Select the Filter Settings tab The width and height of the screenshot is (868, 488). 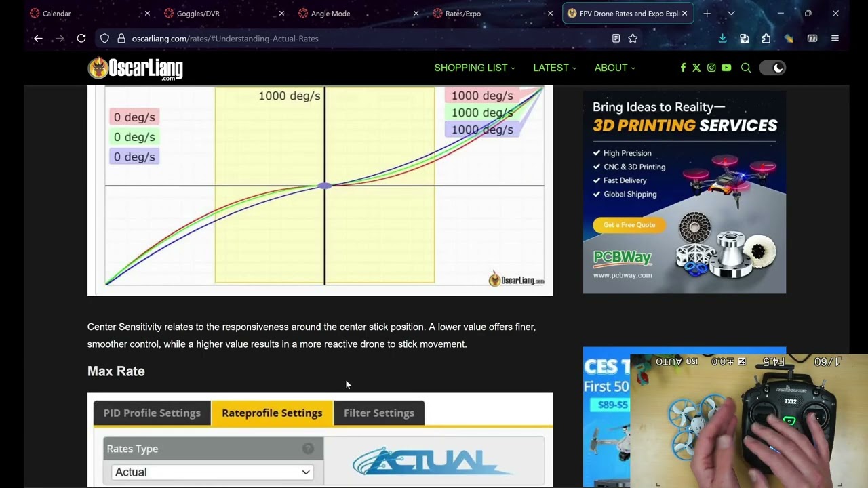click(x=379, y=413)
